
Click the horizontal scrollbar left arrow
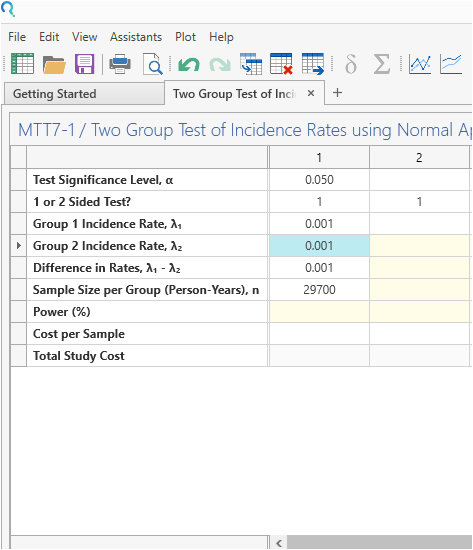point(279,543)
